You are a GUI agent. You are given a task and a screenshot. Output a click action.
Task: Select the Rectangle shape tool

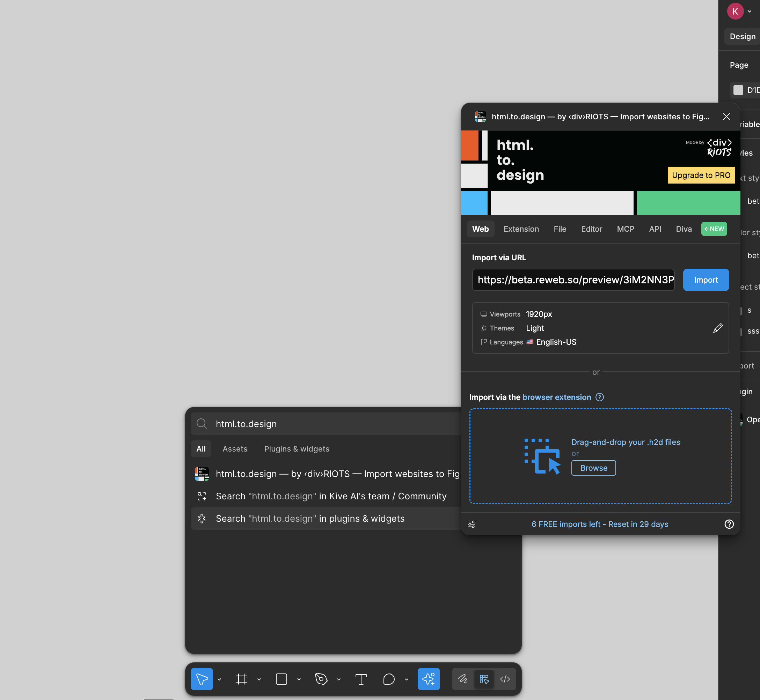click(x=281, y=679)
